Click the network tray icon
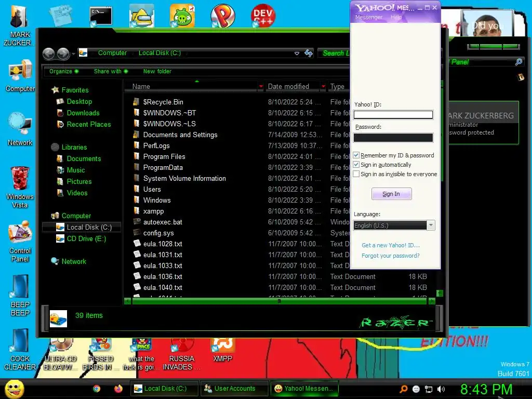 pyautogui.click(x=429, y=389)
